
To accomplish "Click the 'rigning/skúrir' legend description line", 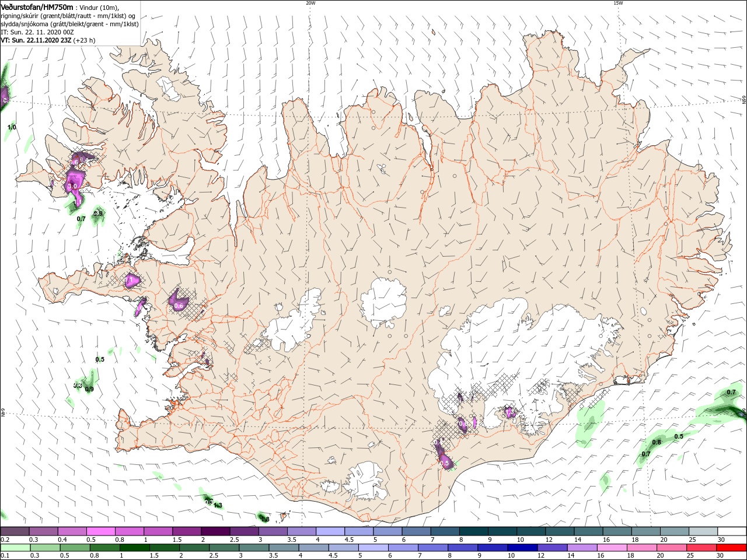I will pyautogui.click(x=69, y=16).
